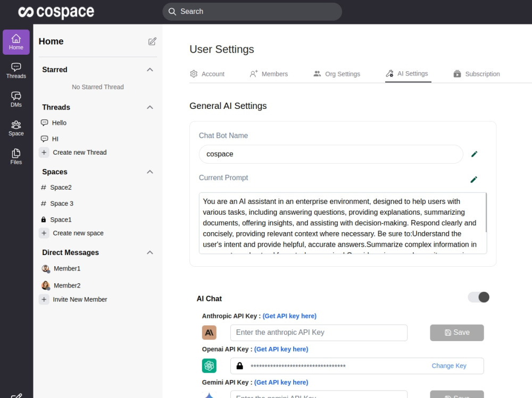Collapse the Starred section
Image resolution: width=532 pixels, height=398 pixels.
click(x=150, y=70)
